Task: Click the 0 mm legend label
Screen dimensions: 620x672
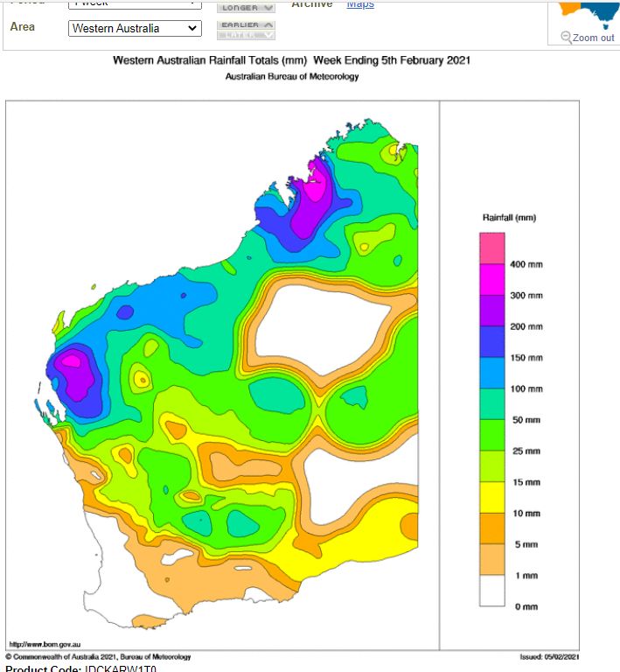Action: (x=526, y=607)
